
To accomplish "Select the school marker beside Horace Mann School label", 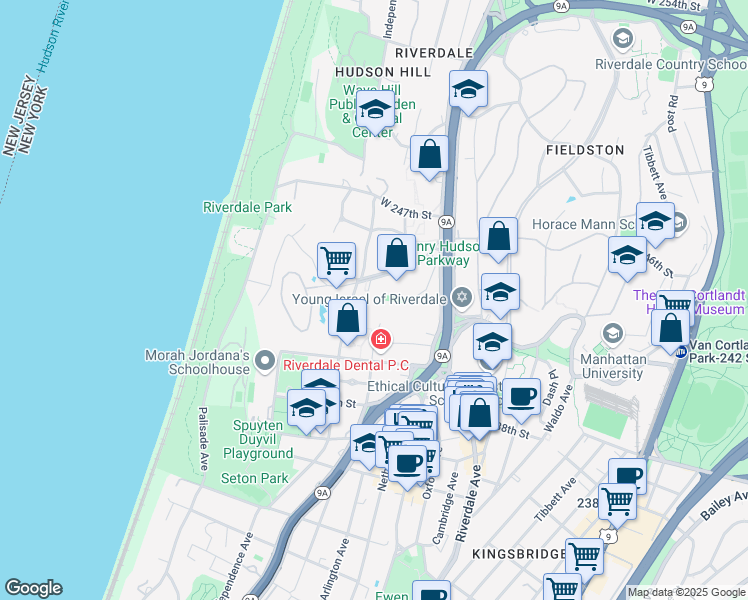I will [x=655, y=221].
